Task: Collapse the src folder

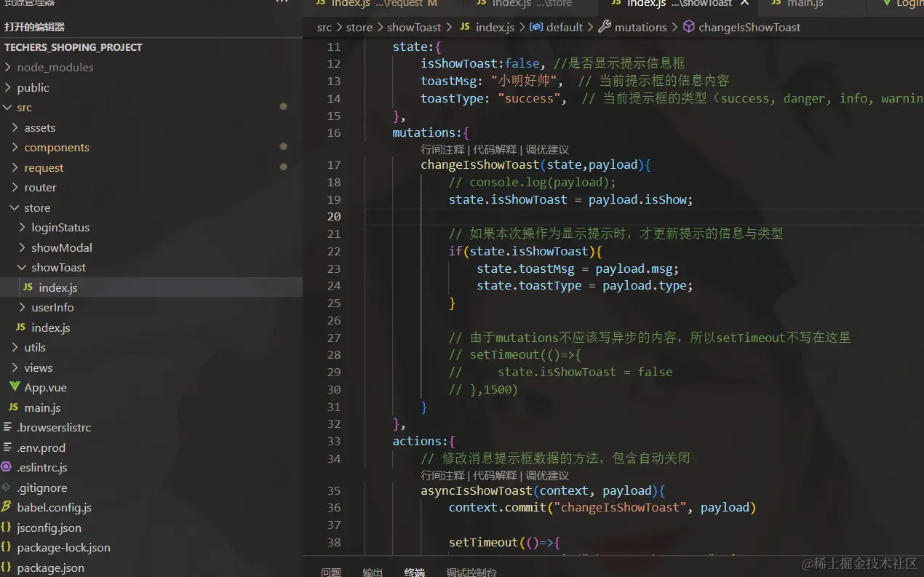Action: pos(8,107)
